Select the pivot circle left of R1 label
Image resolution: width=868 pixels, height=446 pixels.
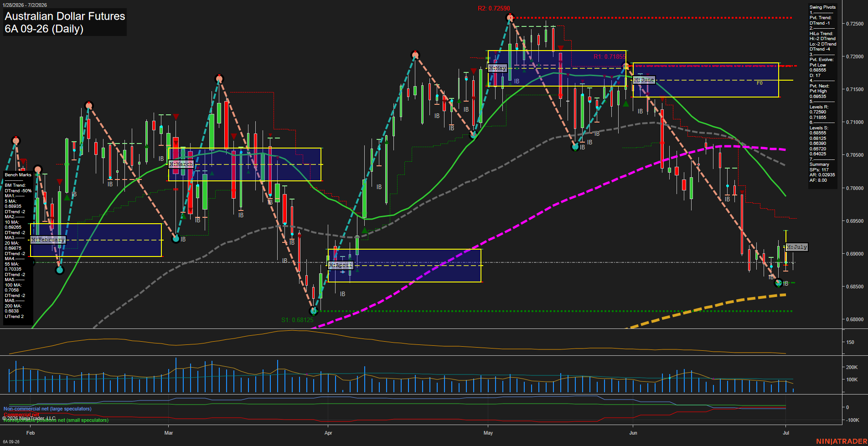point(626,66)
